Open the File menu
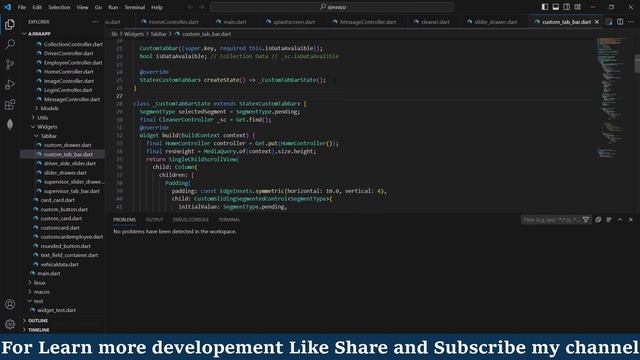Image resolution: width=640 pixels, height=360 pixels. pos(22,7)
